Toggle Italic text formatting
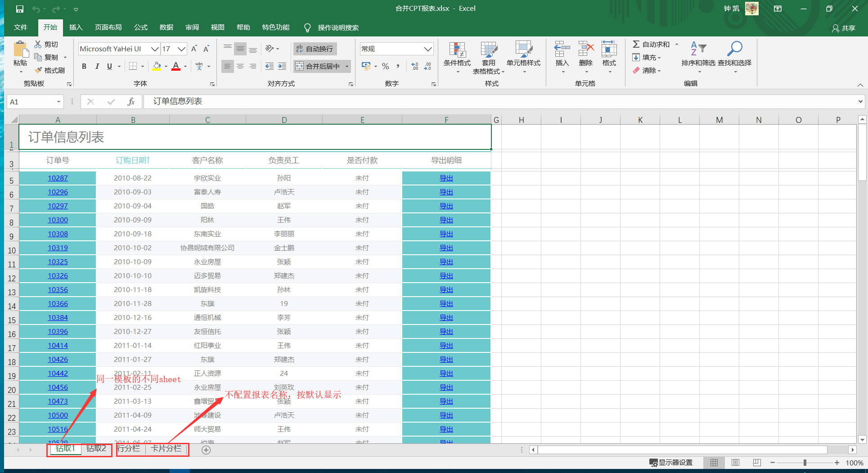 click(97, 67)
